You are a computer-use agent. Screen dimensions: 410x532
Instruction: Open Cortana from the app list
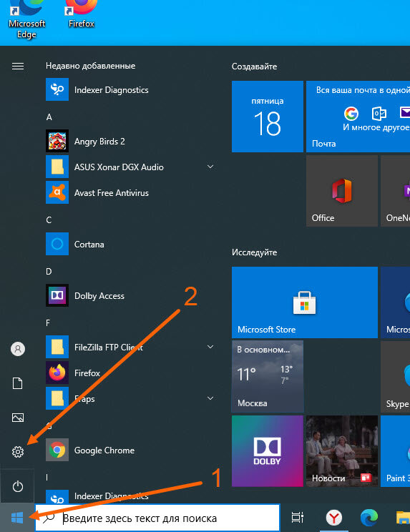131,245
